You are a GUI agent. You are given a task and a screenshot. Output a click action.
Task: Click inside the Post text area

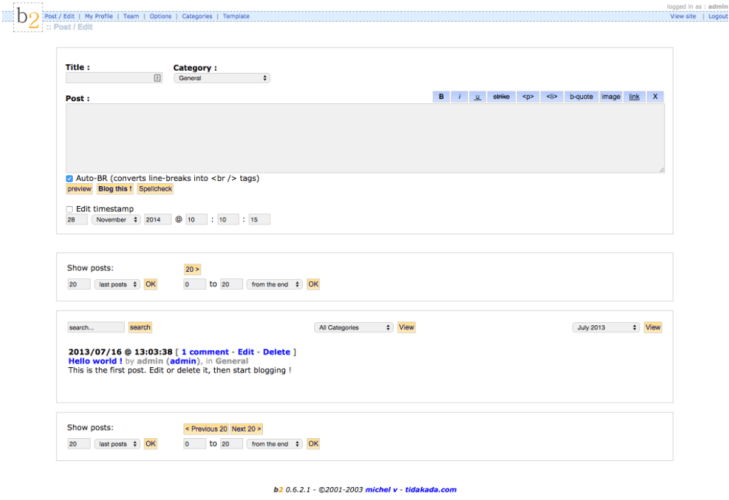[x=365, y=138]
